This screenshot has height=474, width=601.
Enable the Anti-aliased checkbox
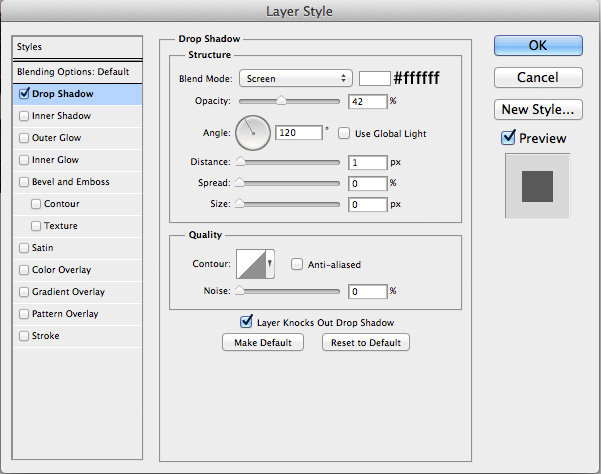(297, 264)
